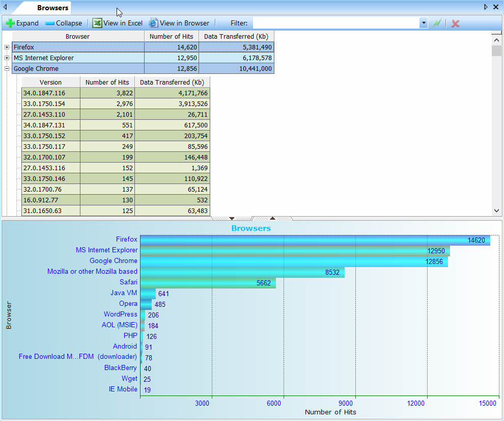This screenshot has width=504, height=421.
Task: Click the AOL (MSIE) chart label
Action: [119, 325]
